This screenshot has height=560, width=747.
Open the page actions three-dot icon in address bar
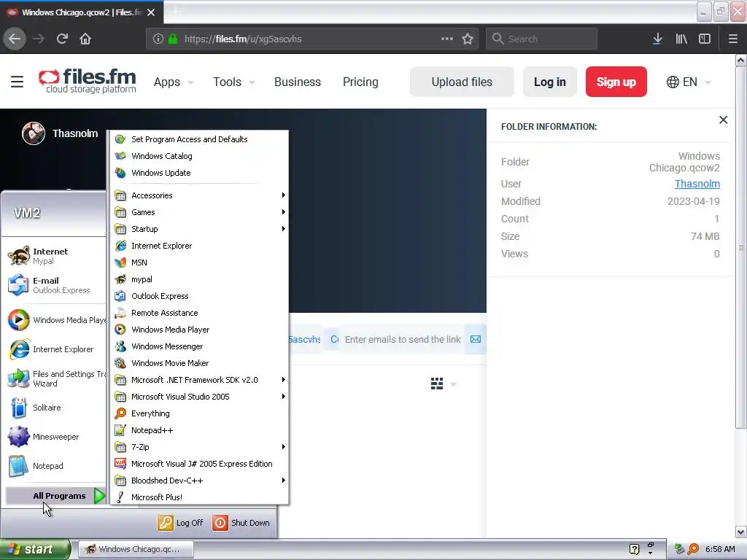coord(447,39)
